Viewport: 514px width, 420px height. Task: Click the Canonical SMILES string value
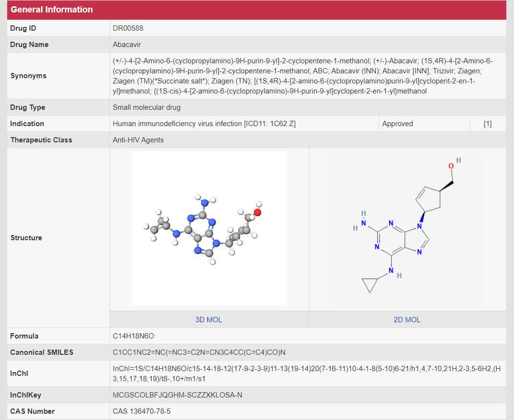(199, 352)
